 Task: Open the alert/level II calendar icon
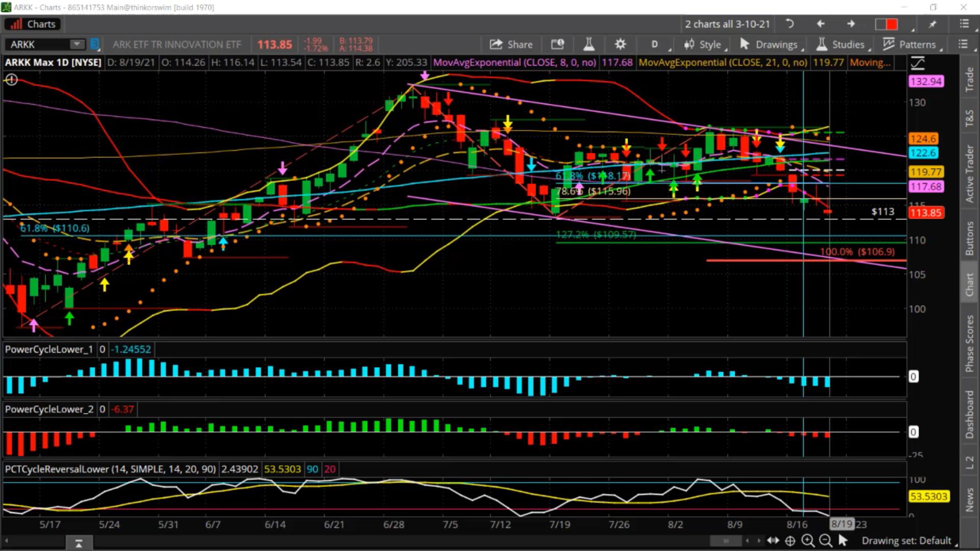[557, 44]
